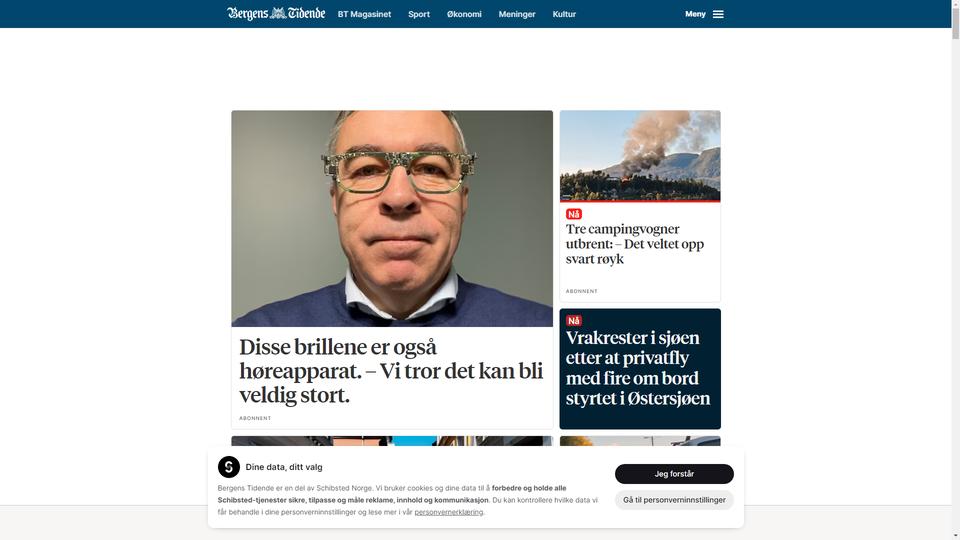Read the Vrakrester i sjøen privatfly story
This screenshot has height=540, width=960.
638,368
